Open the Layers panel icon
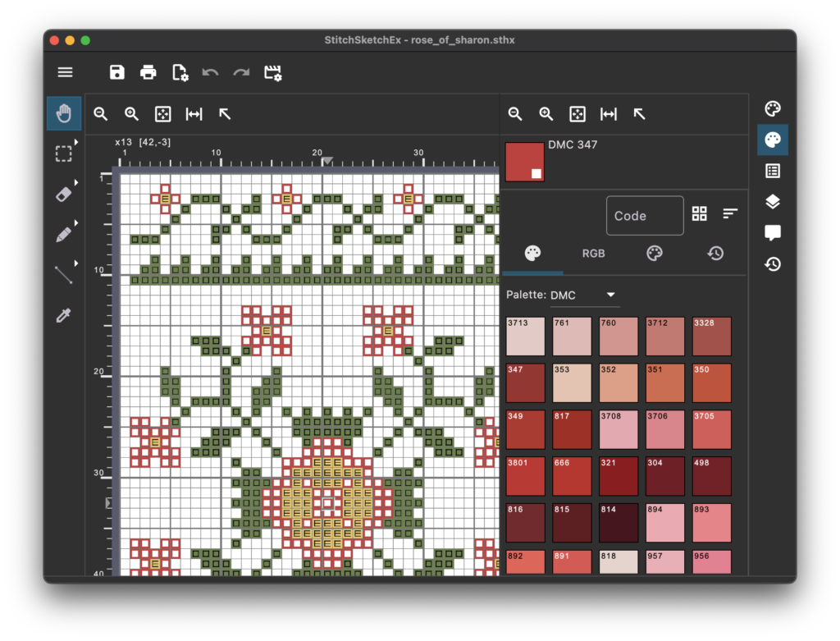Image resolution: width=840 pixels, height=641 pixels. [772, 202]
